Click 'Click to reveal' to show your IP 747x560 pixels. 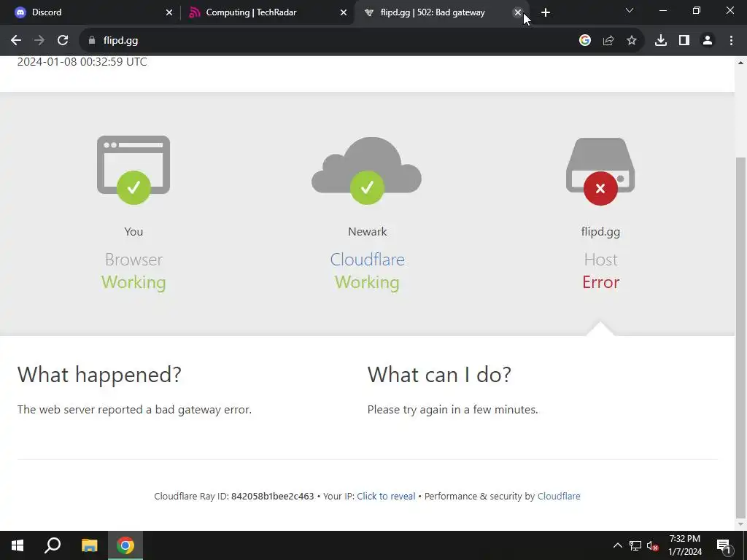[386, 496]
